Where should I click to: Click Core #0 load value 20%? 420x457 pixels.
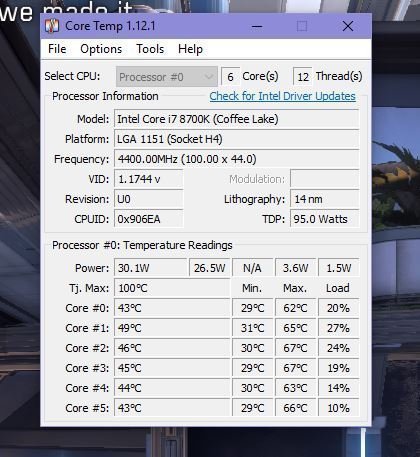pos(339,308)
